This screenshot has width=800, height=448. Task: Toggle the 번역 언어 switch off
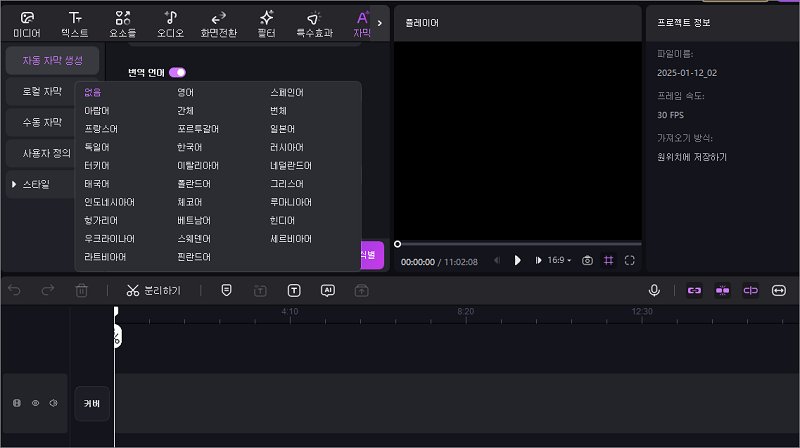177,72
